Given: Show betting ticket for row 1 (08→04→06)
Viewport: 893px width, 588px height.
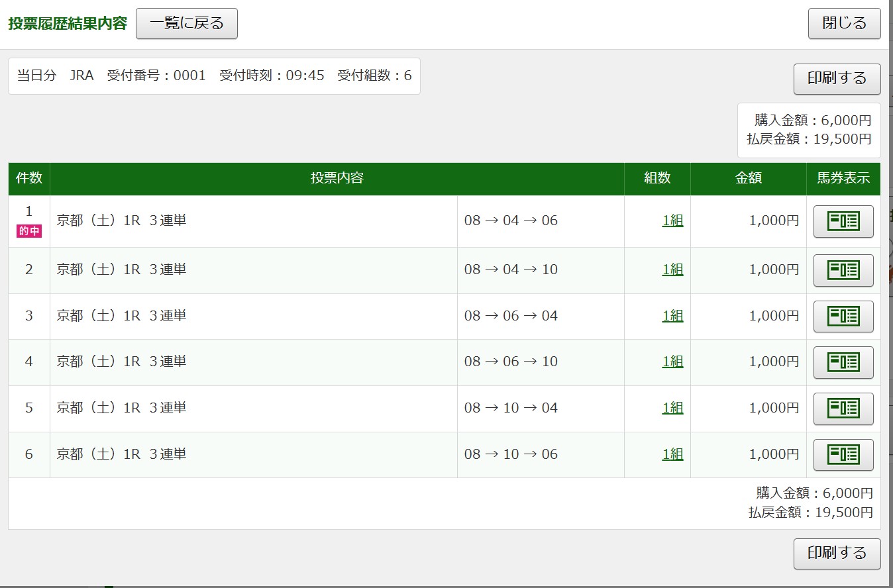Looking at the screenshot, I should click(843, 221).
